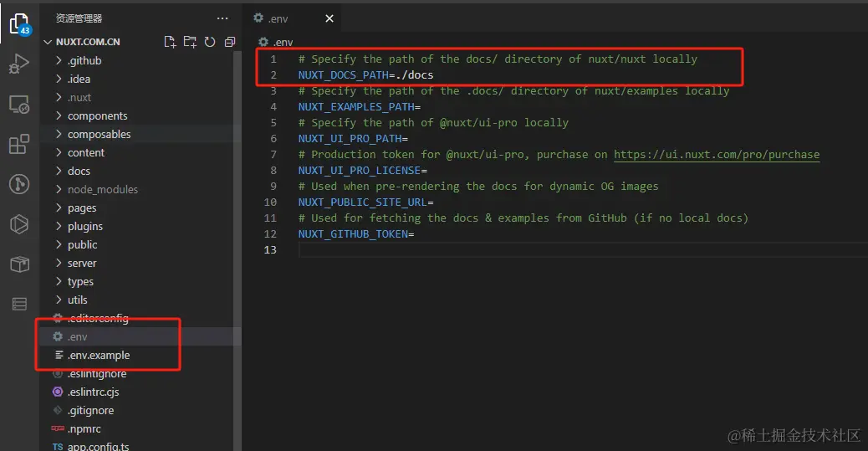Open the Extensions view
The image size is (868, 451).
[19, 144]
